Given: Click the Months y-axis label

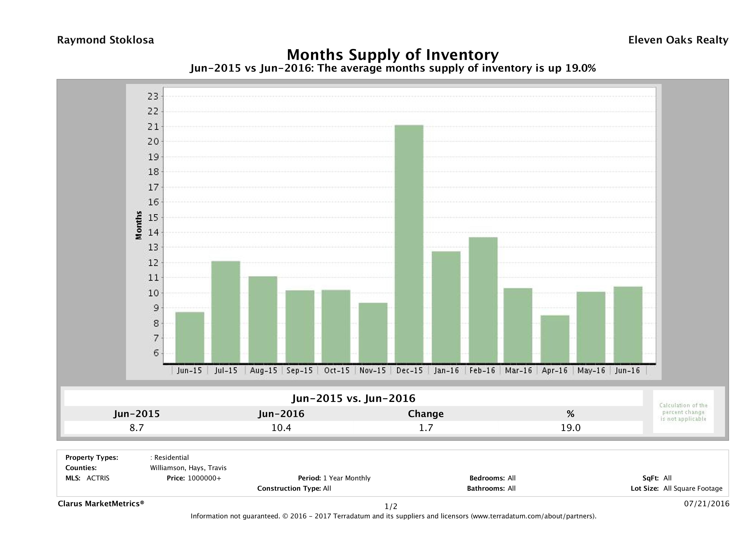Looking at the screenshot, I should [138, 225].
